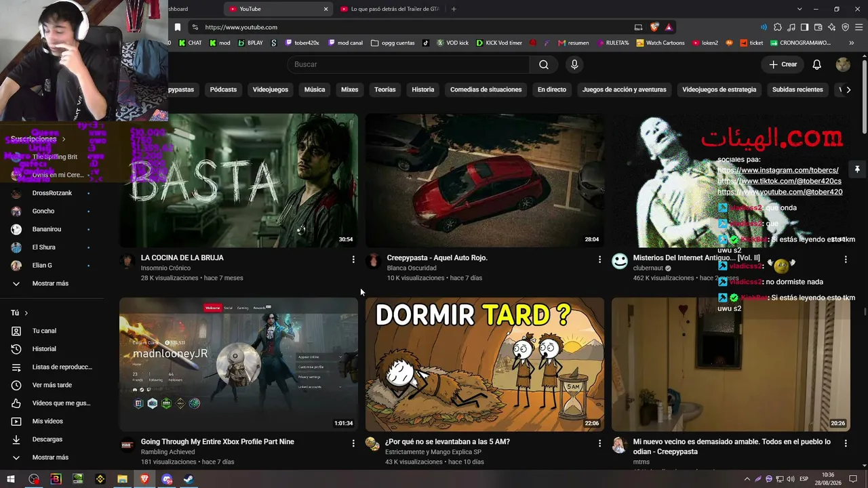Open Steam from the taskbar
The width and height of the screenshot is (868, 488).
tap(189, 479)
